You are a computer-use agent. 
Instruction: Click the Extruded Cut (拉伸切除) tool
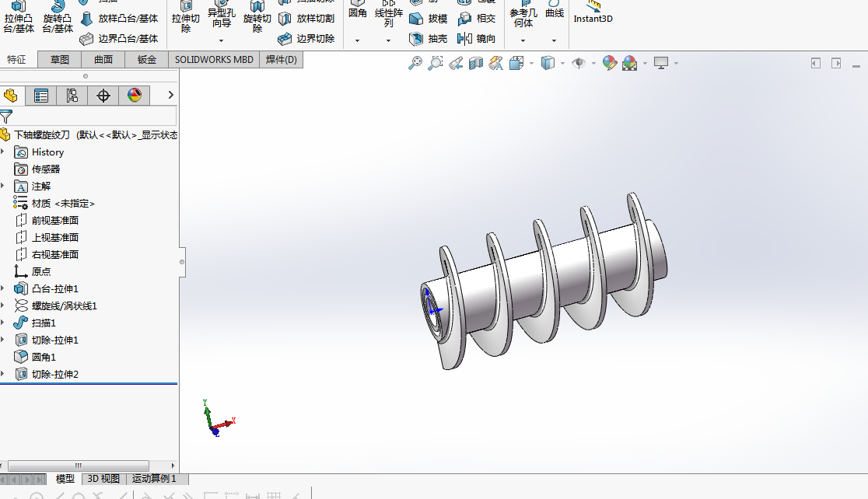coord(185,18)
